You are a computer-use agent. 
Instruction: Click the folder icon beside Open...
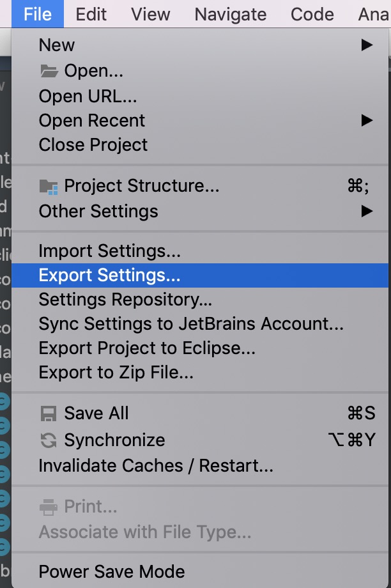pyautogui.click(x=49, y=71)
